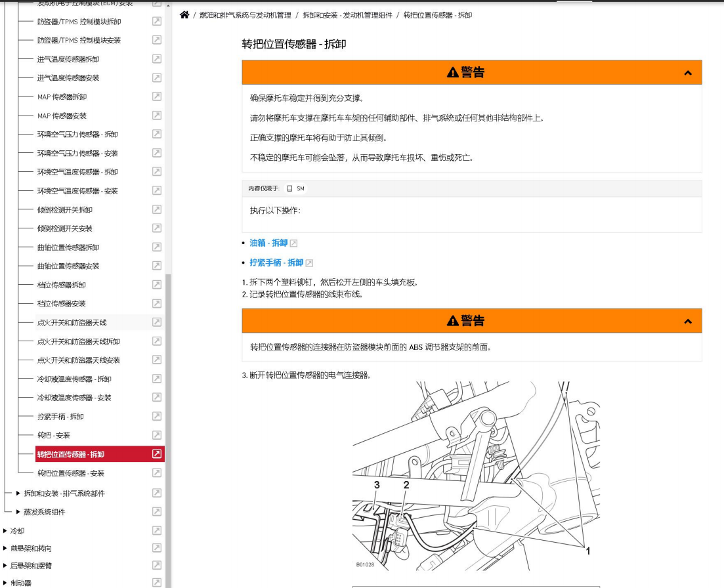Select 转把位置传感器 - 安装 in tree
The image size is (724, 588).
pyautogui.click(x=71, y=473)
